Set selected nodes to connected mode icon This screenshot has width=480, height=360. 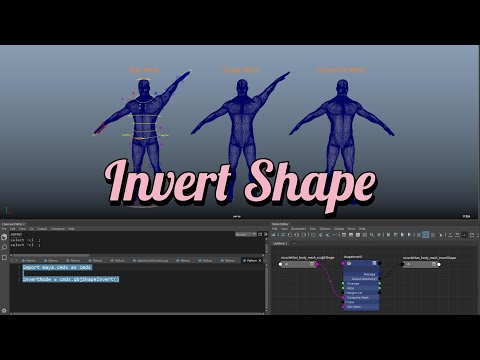click(351, 235)
